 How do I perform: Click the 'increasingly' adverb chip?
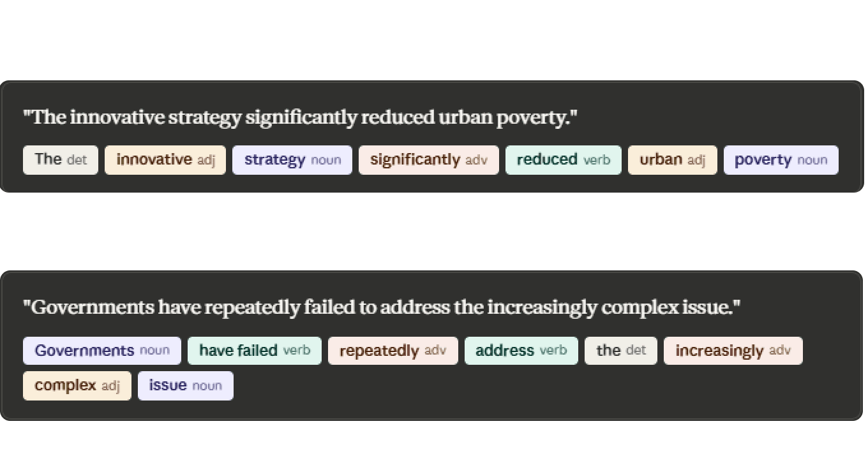(x=733, y=351)
